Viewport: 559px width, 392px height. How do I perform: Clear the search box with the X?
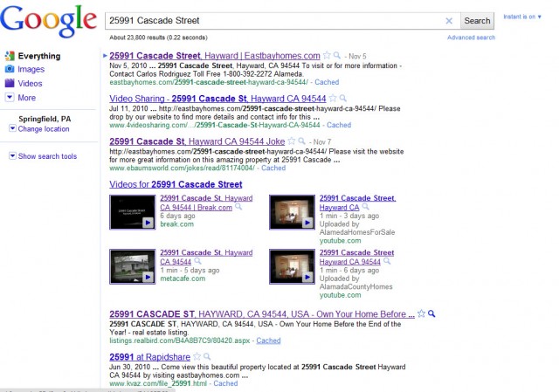[449, 21]
